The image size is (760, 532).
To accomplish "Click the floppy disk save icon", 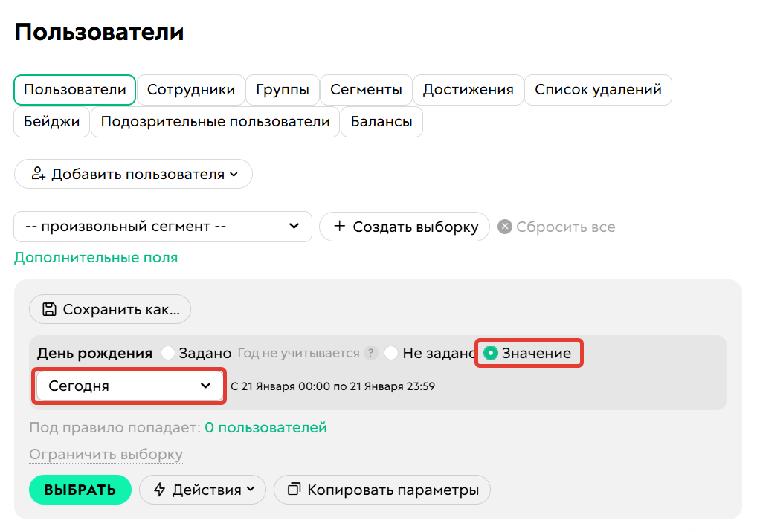I will point(50,309).
